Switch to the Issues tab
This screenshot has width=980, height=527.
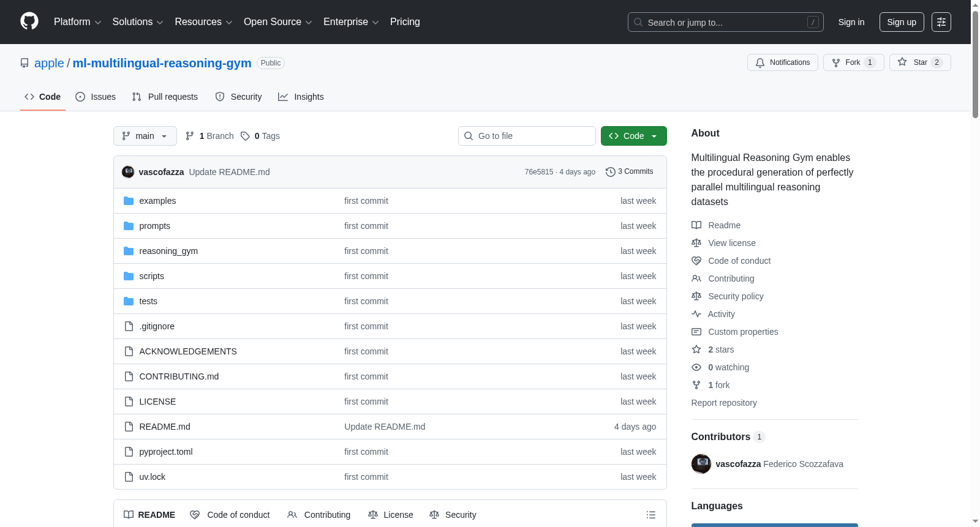click(x=96, y=97)
